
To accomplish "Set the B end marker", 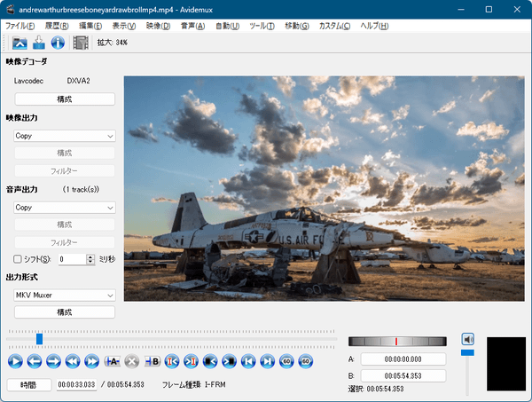I will [152, 361].
